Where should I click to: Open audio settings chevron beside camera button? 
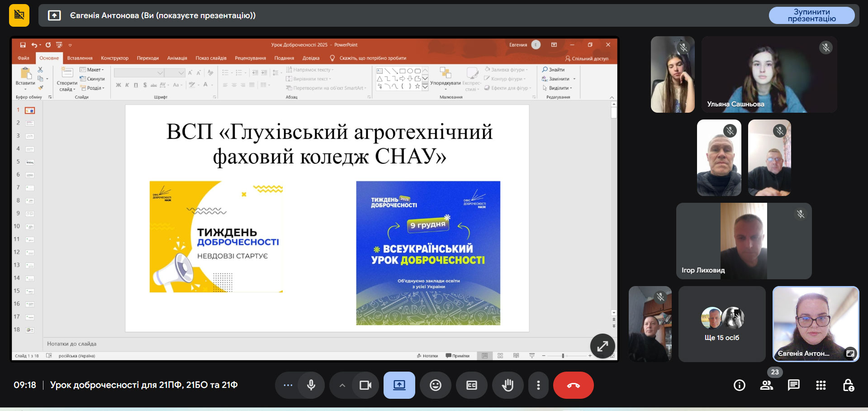point(342,385)
